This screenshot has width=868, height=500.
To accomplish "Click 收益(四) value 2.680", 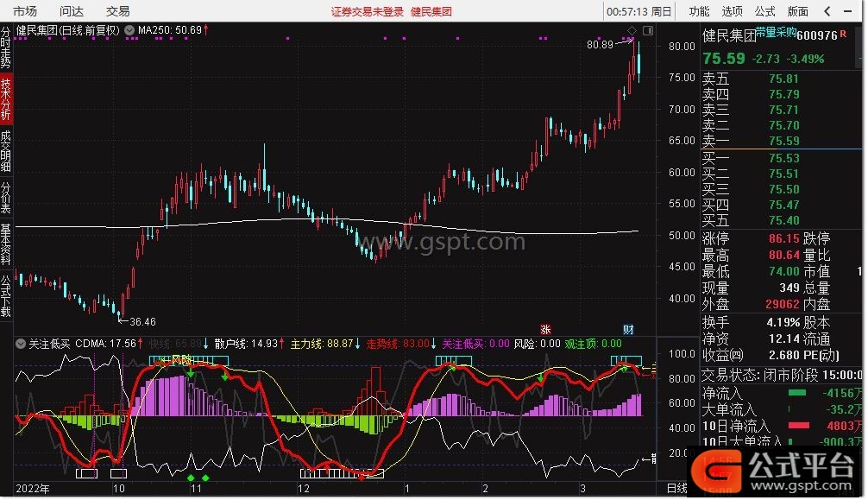I will tap(783, 355).
